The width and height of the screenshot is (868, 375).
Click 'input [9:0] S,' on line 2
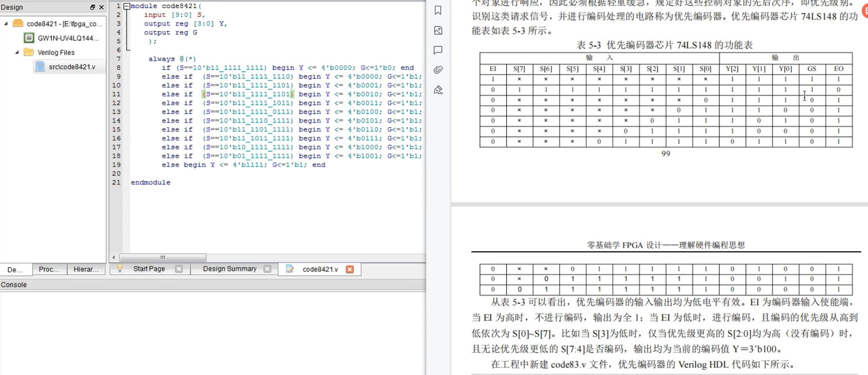[174, 15]
